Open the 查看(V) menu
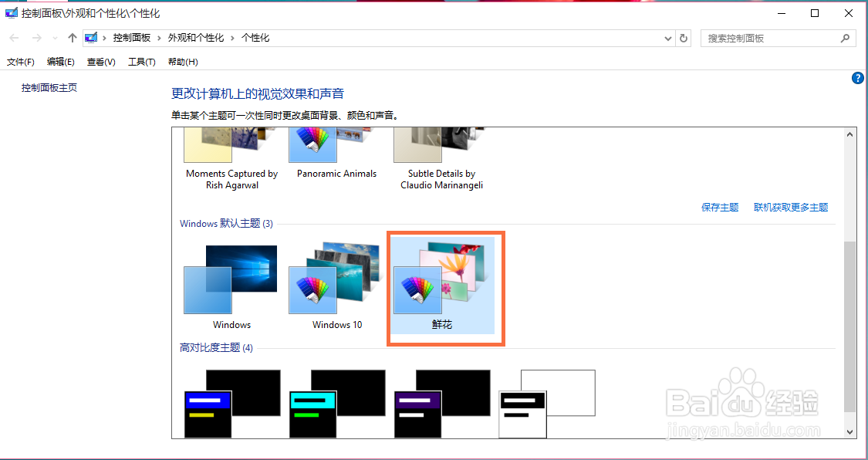868x460 pixels. click(x=101, y=62)
